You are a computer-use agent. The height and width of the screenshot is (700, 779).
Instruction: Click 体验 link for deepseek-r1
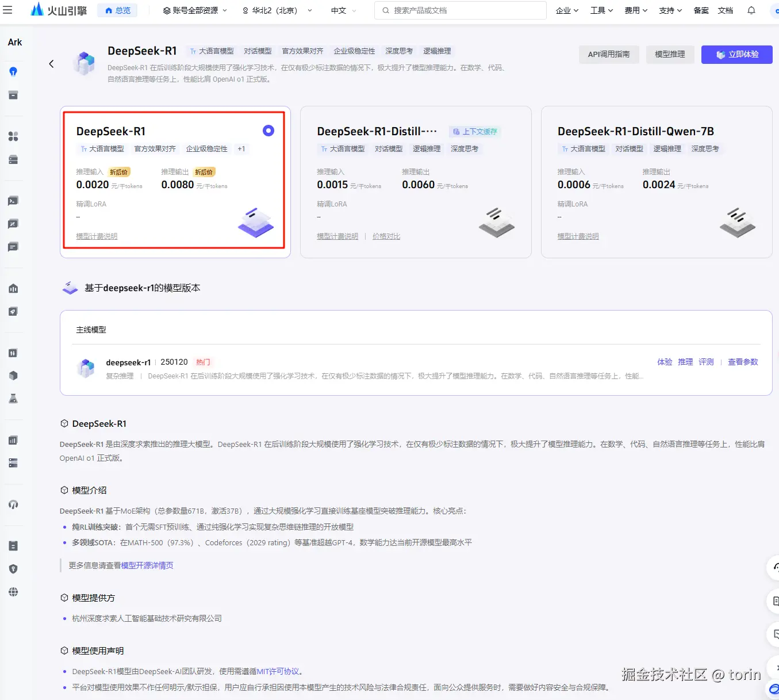(x=665, y=362)
